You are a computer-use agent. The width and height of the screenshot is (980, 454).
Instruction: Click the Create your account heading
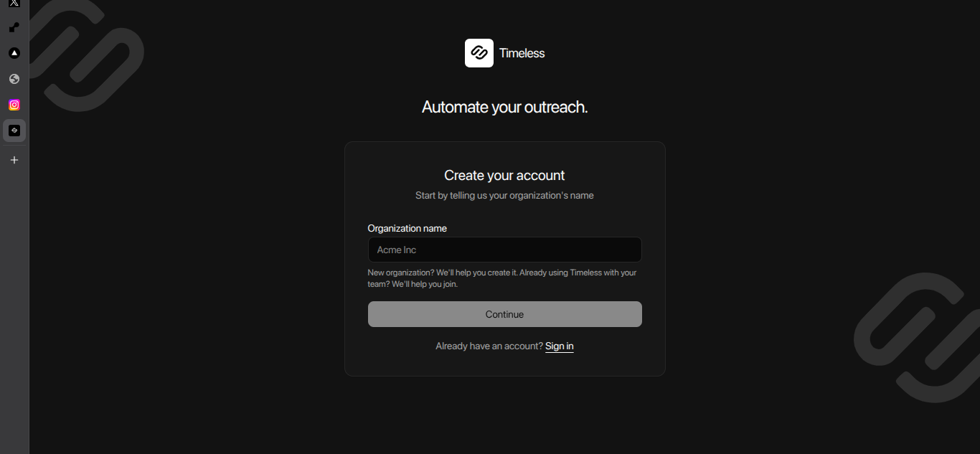point(504,176)
